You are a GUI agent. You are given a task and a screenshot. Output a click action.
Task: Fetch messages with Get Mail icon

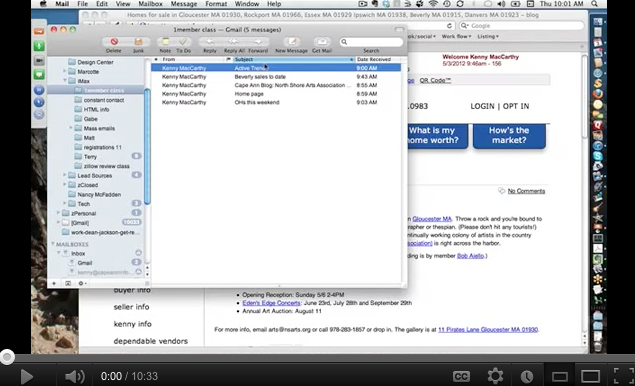click(322, 42)
